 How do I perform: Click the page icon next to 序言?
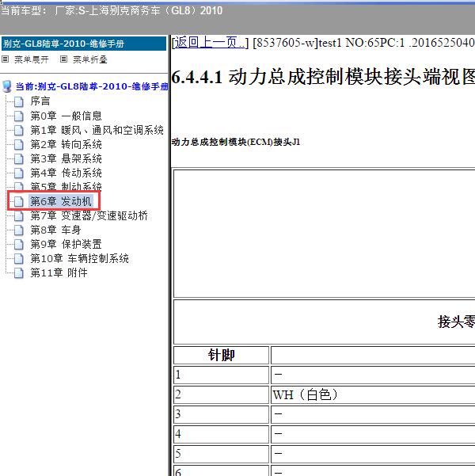(19, 101)
